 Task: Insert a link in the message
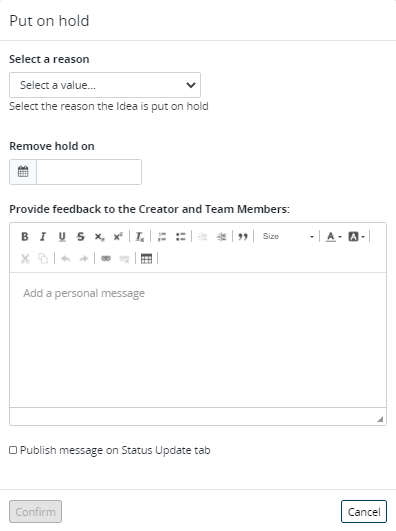pos(106,259)
